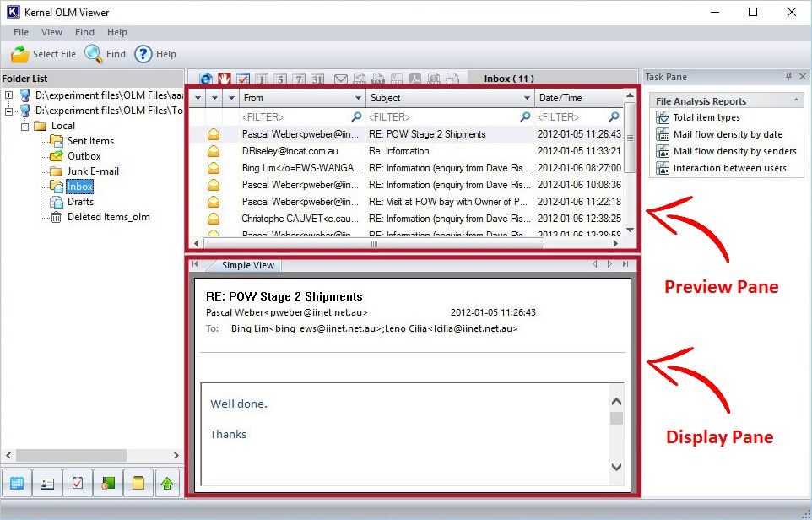Image resolution: width=812 pixels, height=520 pixels.
Task: Select the Inbox folder
Action: coord(79,187)
